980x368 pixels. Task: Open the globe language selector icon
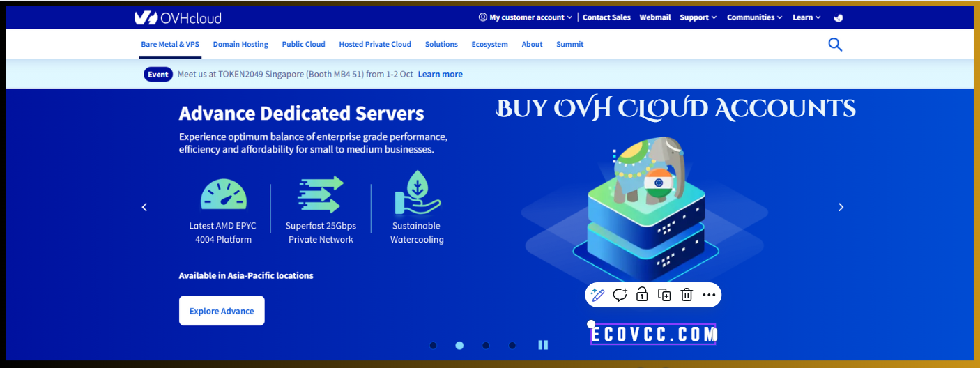click(x=838, y=17)
